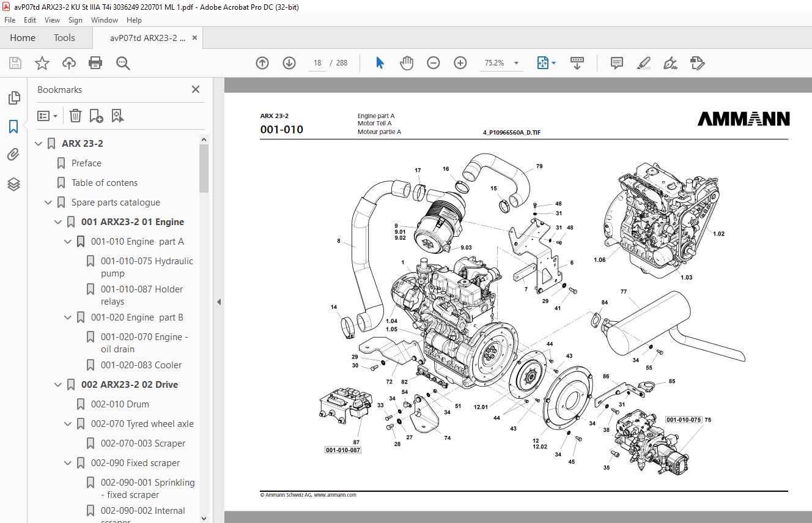Viewport: 812px width, 523px height.
Task: Collapse 001 ARX23-2 01 Engine section
Action: click(58, 222)
